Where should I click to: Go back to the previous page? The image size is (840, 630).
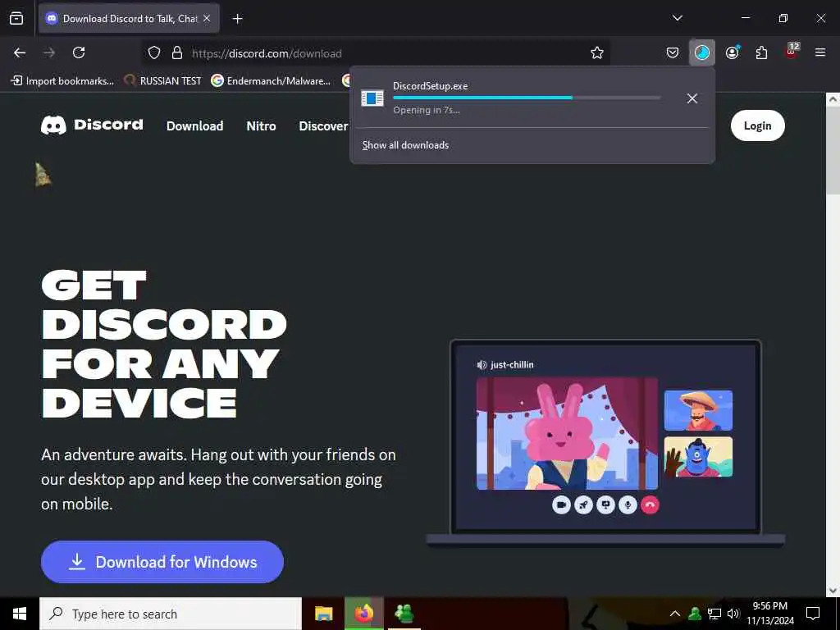20,52
